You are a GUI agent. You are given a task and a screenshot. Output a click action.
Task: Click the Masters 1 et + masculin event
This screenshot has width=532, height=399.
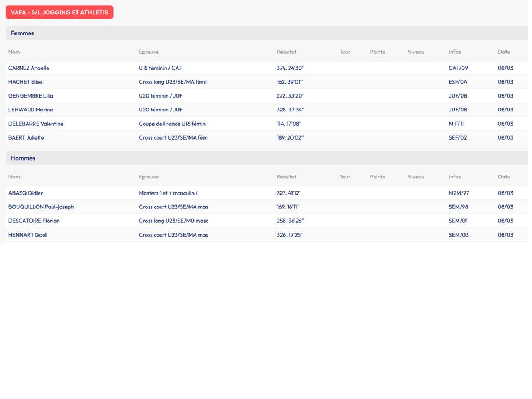(168, 193)
